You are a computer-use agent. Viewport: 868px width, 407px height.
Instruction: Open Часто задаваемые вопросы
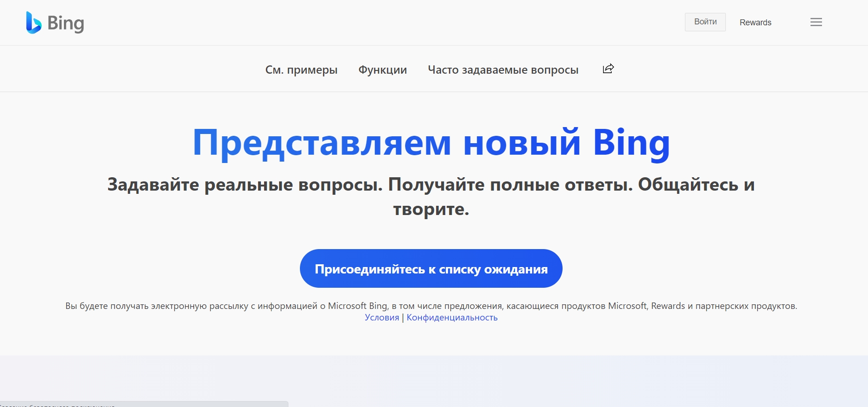pyautogui.click(x=503, y=70)
